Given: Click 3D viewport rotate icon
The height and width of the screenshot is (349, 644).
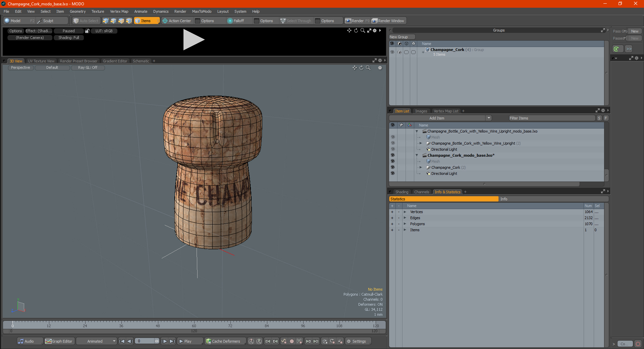Looking at the screenshot, I should point(361,68).
